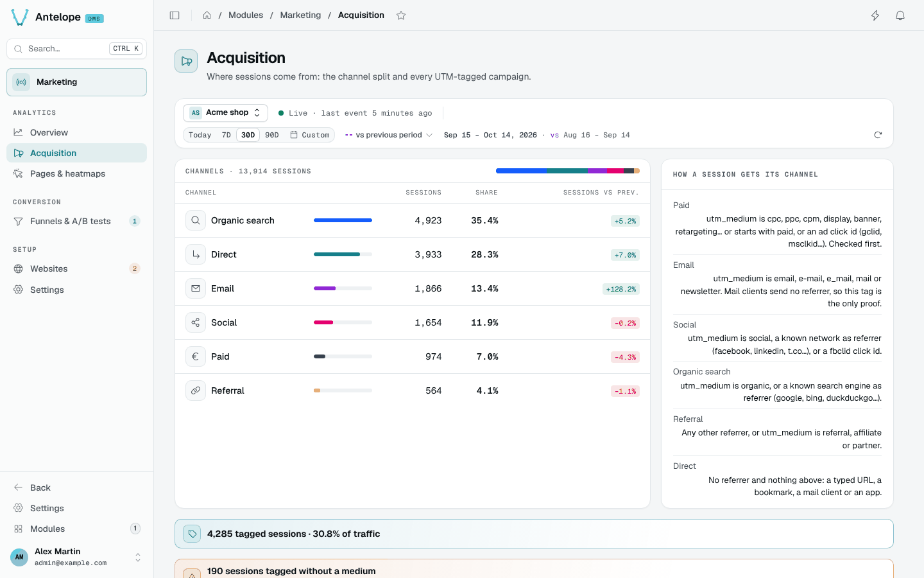This screenshot has width=924, height=578.
Task: Open Funnels & A/B tests
Action: point(76,221)
